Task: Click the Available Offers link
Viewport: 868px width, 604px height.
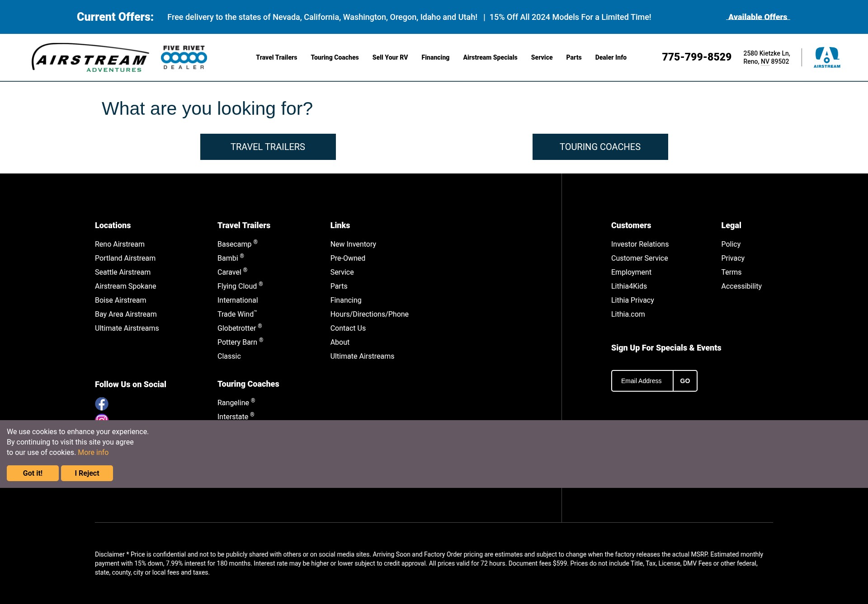Action: [x=758, y=17]
